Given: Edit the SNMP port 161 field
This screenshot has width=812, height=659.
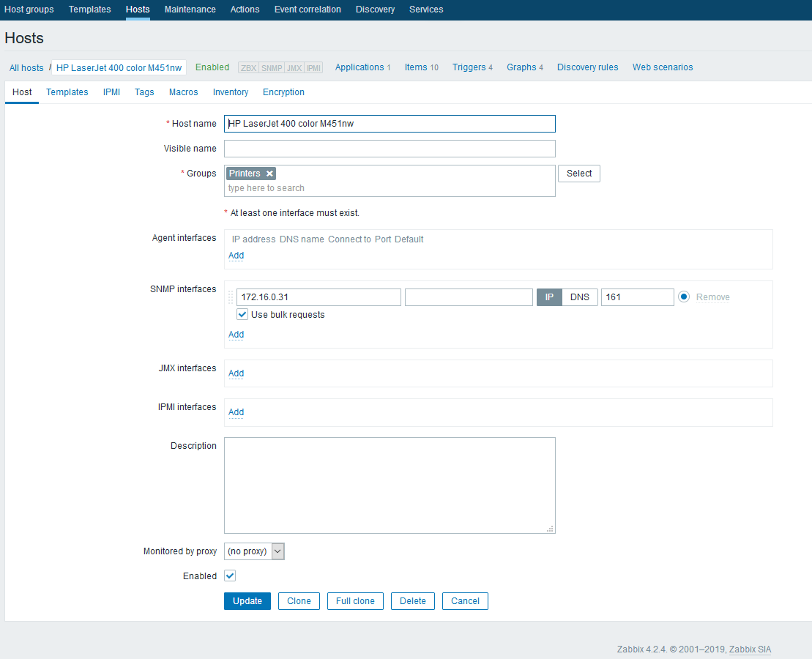Looking at the screenshot, I should point(638,297).
